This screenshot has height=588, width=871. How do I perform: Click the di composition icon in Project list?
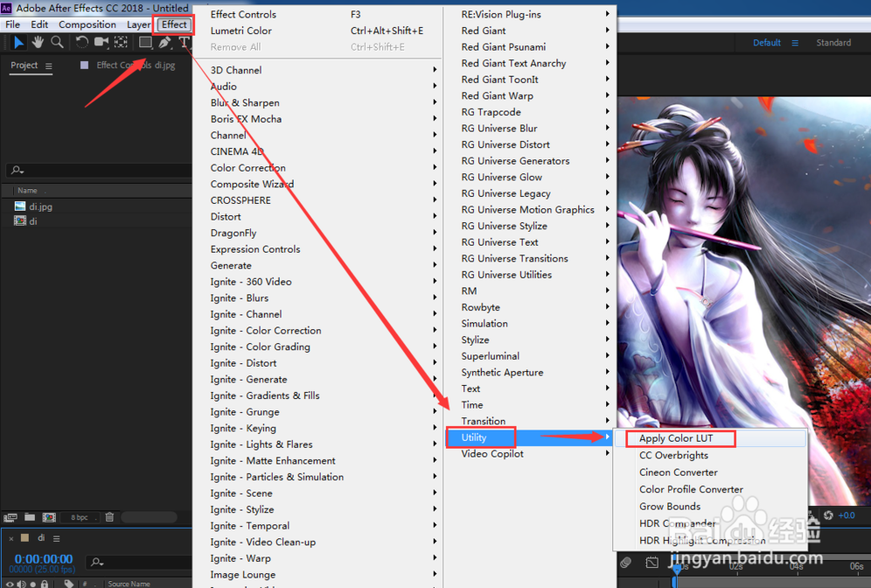tap(20, 220)
